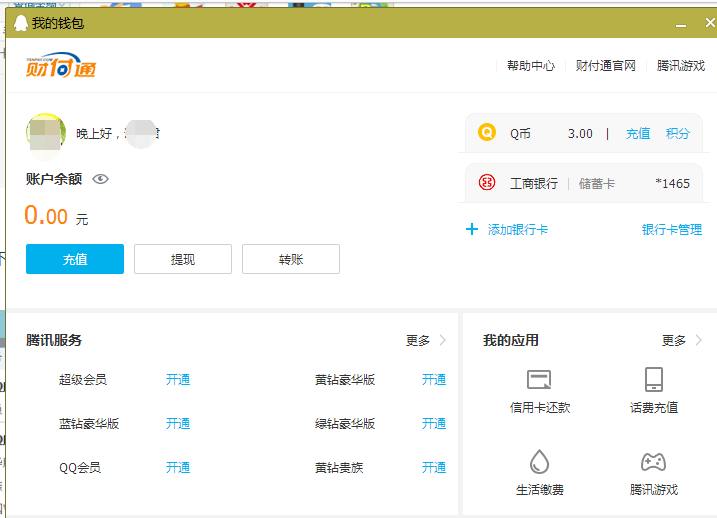Click the yellow Q币 coin icon
717x518 pixels.
tap(487, 133)
